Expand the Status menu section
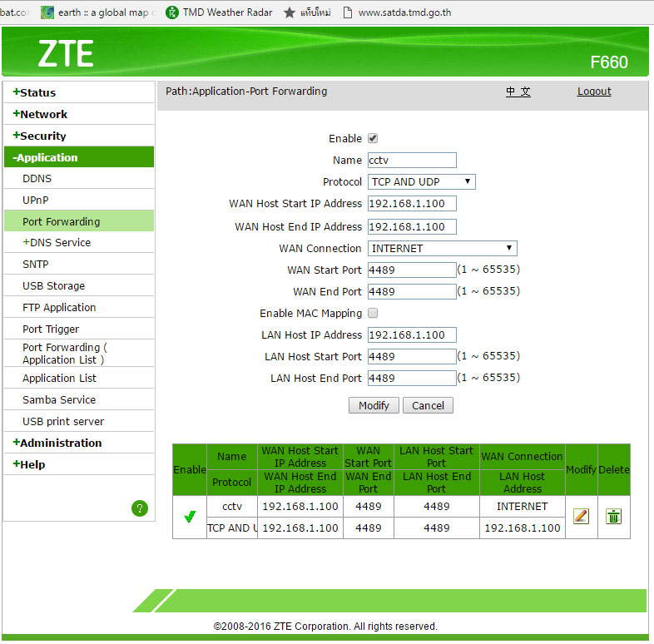The width and height of the screenshot is (654, 644). (34, 92)
